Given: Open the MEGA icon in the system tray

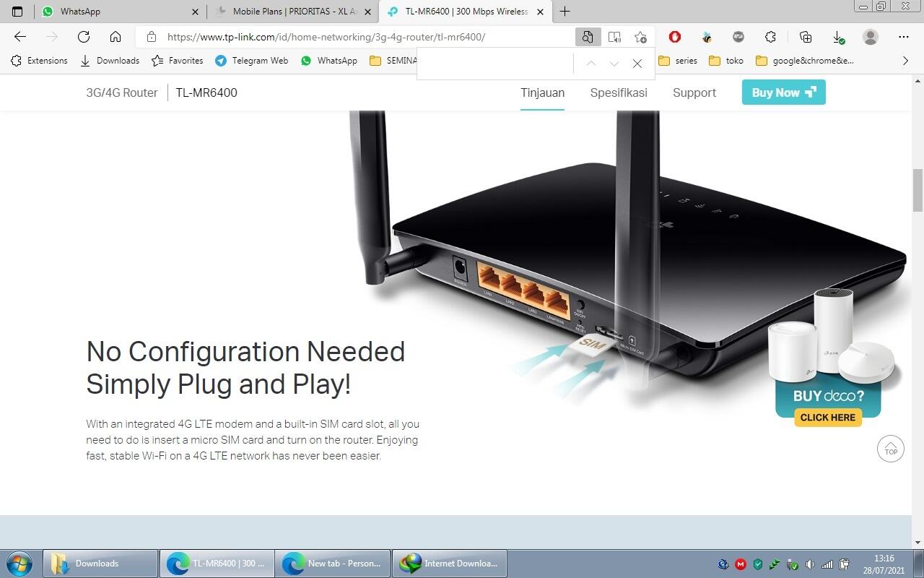Looking at the screenshot, I should [741, 564].
